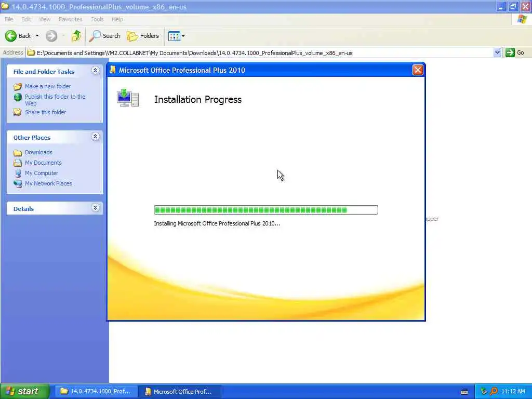Open My Documents from Other Places
532x399 pixels.
pyautogui.click(x=43, y=163)
